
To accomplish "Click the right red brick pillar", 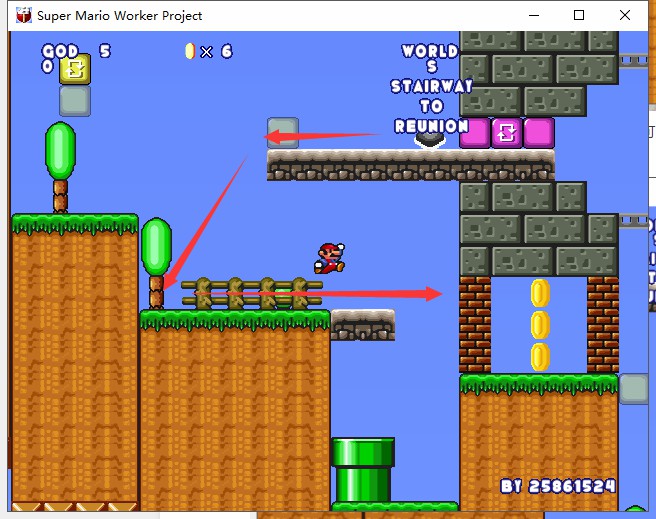I will [603, 325].
